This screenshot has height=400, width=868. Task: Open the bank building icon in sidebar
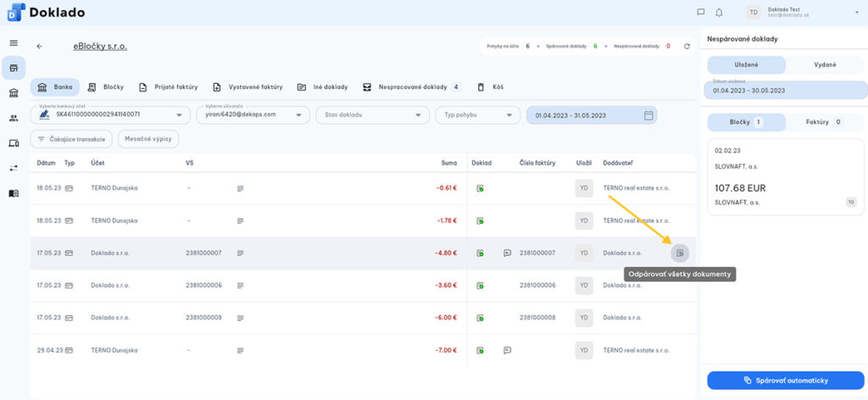tap(14, 93)
